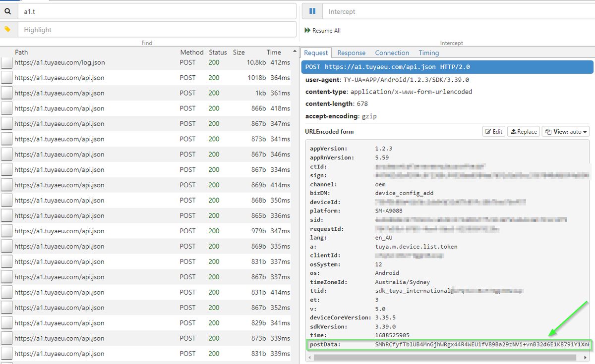
Task: Click the POST api.json request line header
Action: 447,67
